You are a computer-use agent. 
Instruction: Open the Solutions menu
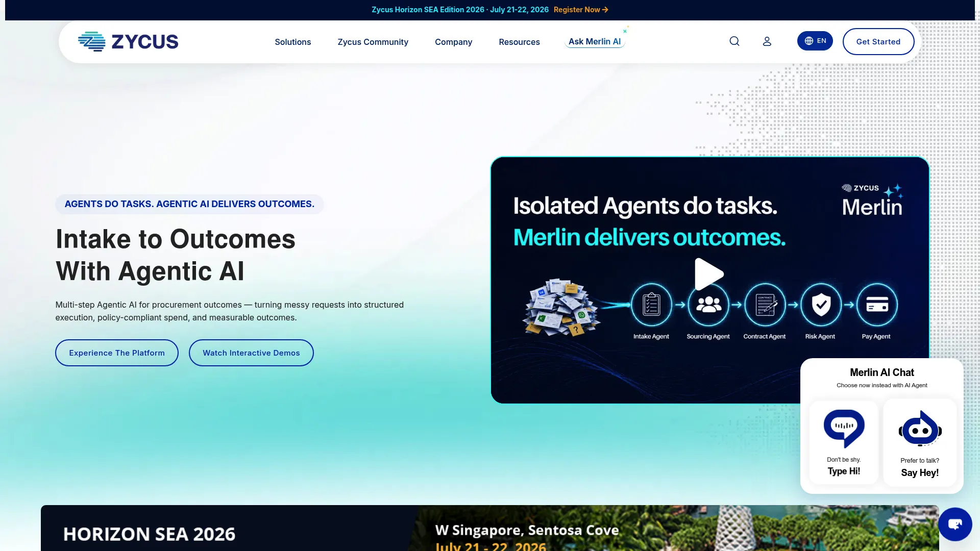[292, 42]
